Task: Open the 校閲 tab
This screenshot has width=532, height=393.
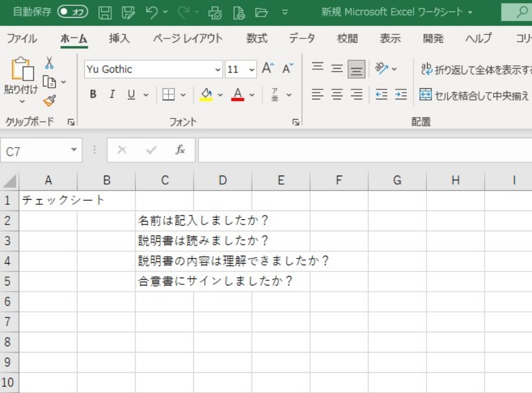Action: [348, 38]
